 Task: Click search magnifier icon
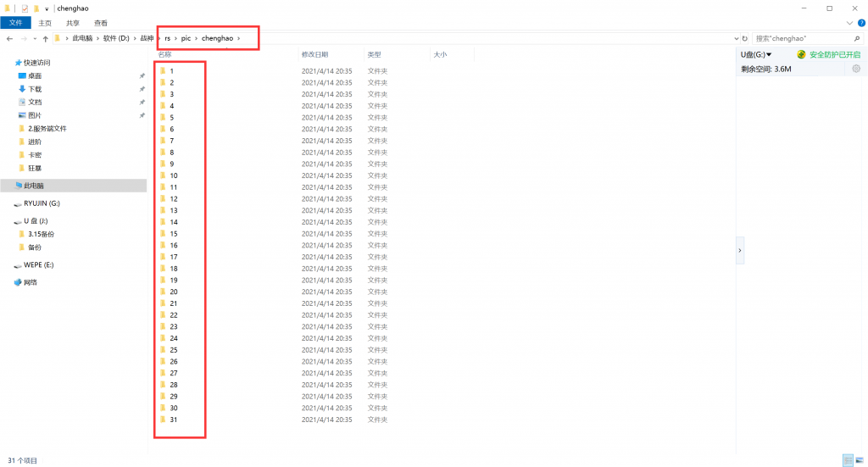click(x=858, y=38)
